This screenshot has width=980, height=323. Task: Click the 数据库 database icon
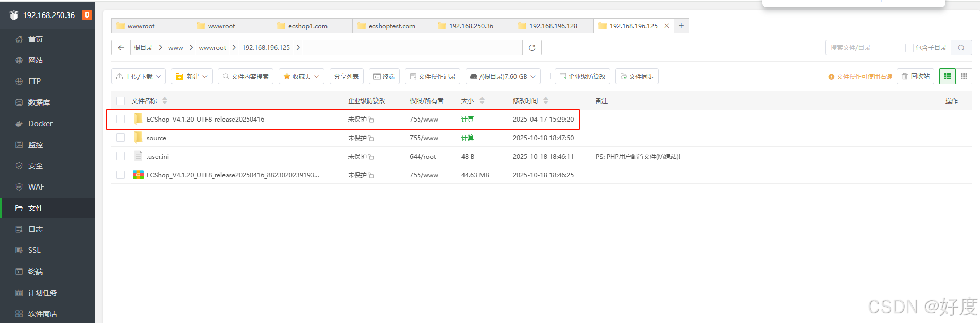click(x=19, y=103)
